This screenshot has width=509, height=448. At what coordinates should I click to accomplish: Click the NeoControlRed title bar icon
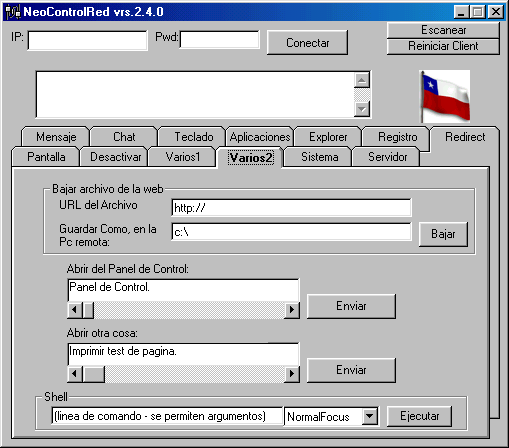(x=13, y=12)
